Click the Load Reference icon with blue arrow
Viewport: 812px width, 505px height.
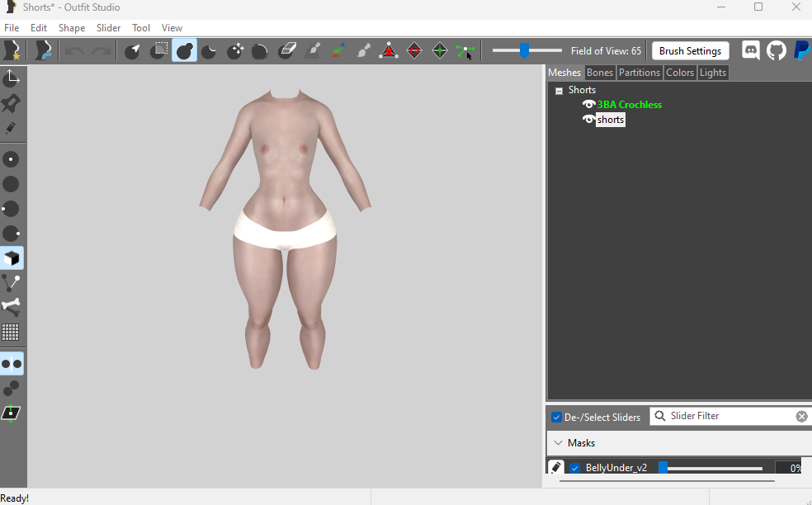click(x=44, y=51)
